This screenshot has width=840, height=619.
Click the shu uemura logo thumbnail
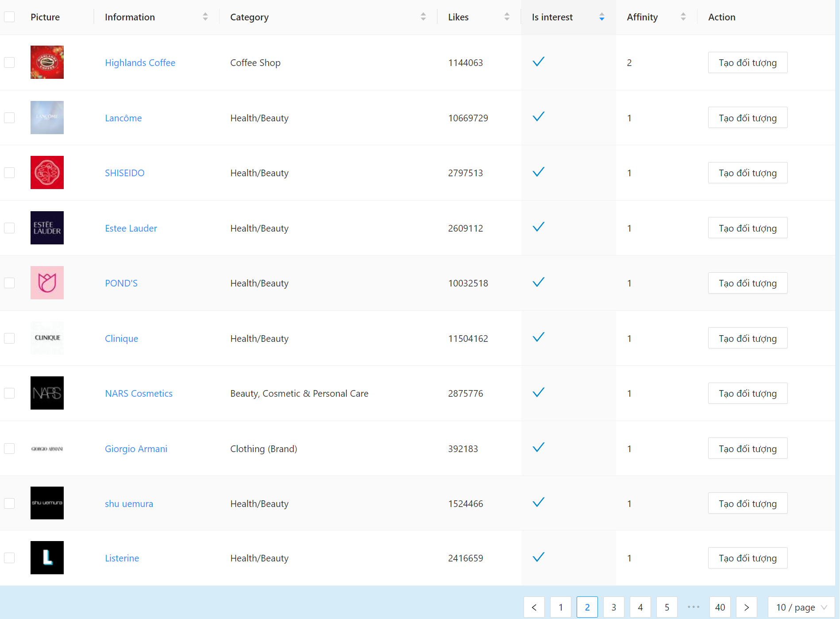click(x=47, y=503)
